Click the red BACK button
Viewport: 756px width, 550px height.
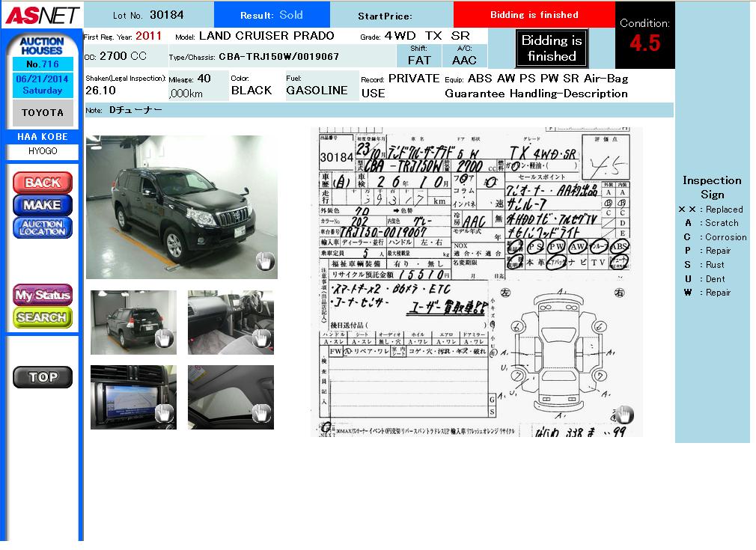[x=43, y=183]
